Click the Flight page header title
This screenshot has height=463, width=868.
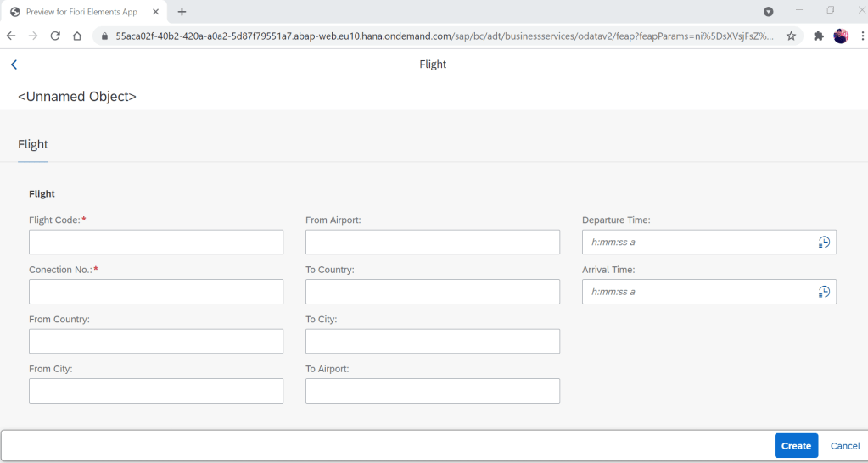coord(433,64)
